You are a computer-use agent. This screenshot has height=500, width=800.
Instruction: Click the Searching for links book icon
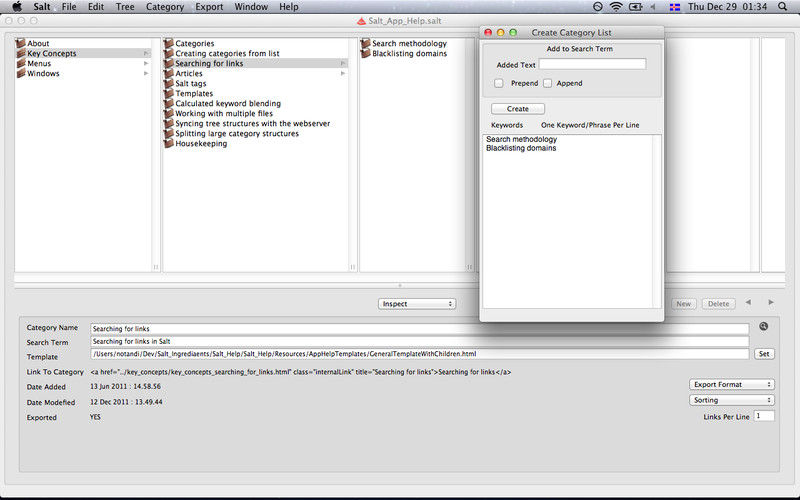click(168, 63)
